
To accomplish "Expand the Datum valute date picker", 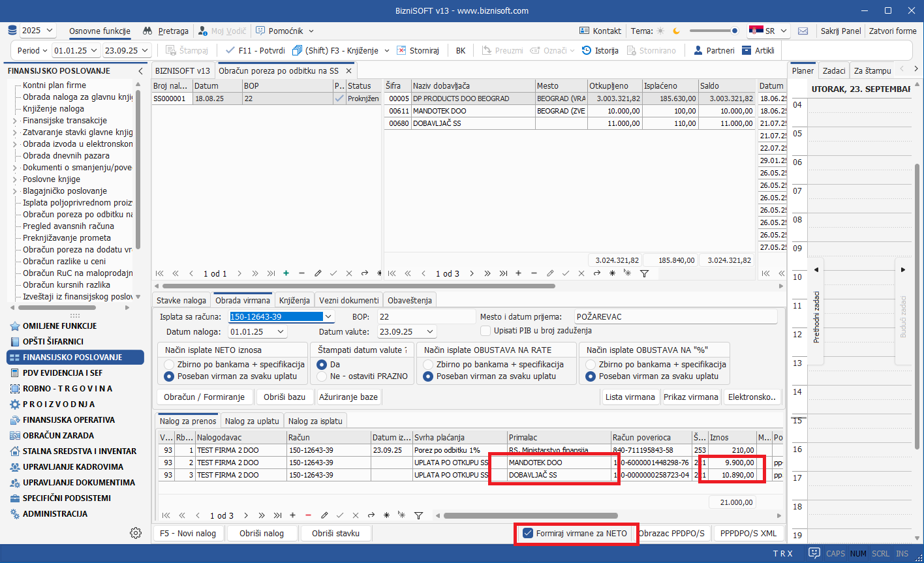I will coord(429,331).
